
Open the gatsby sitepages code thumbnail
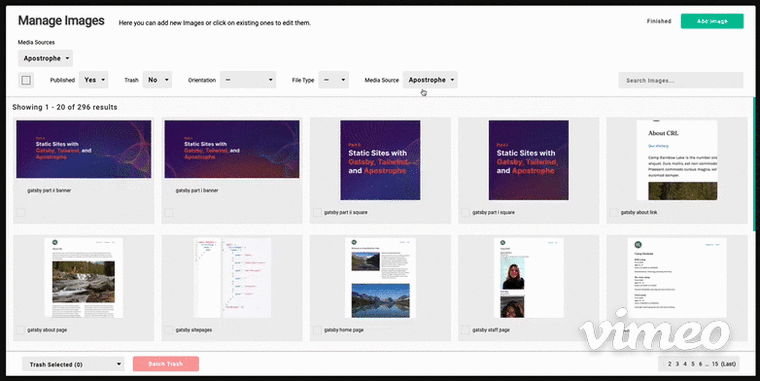[232, 278]
